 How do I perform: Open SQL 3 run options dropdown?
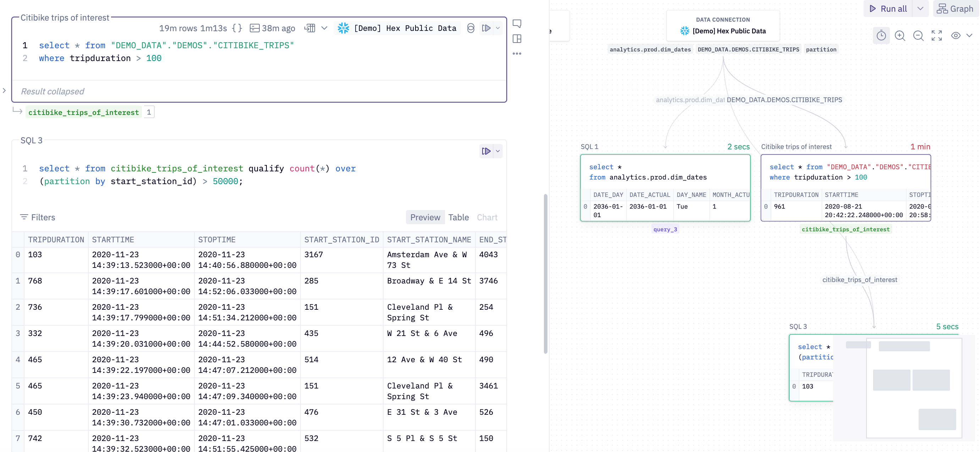497,151
